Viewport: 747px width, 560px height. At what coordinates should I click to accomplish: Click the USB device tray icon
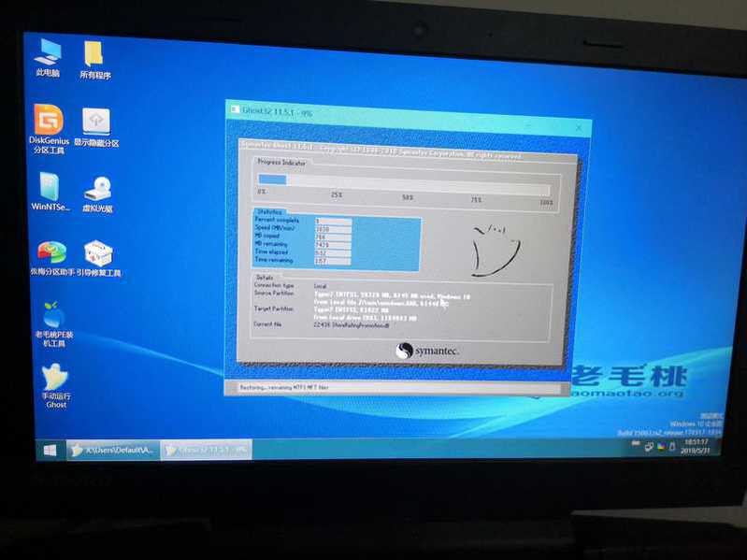pos(672,447)
